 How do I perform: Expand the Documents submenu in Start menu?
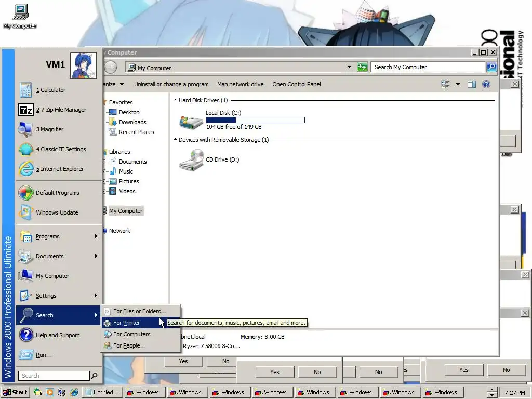58,256
